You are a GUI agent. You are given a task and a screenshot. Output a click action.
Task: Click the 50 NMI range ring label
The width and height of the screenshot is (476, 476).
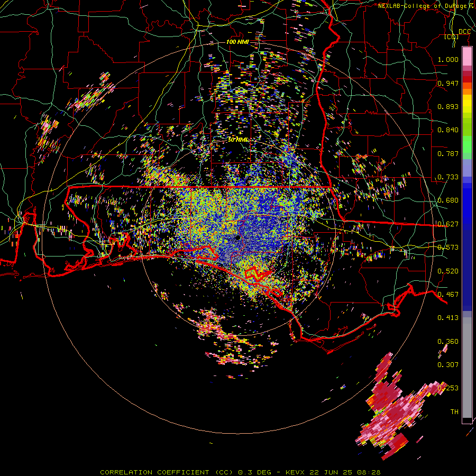(238, 140)
